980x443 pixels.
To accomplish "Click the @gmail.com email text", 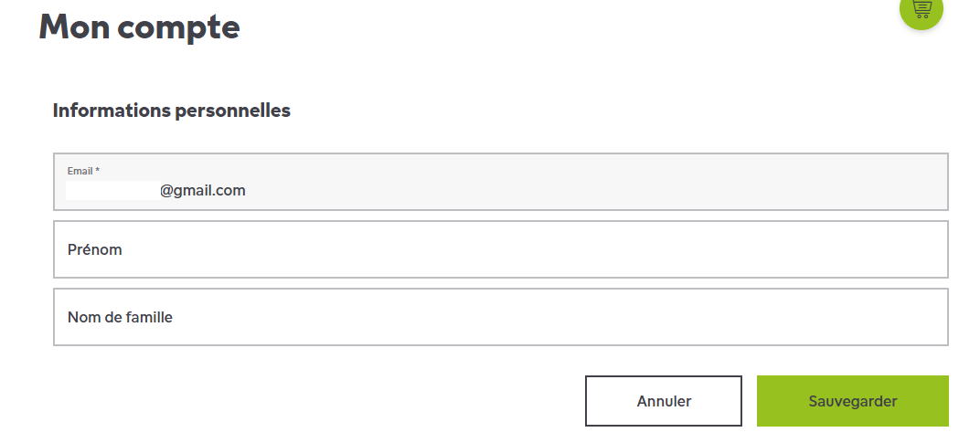I will (203, 191).
